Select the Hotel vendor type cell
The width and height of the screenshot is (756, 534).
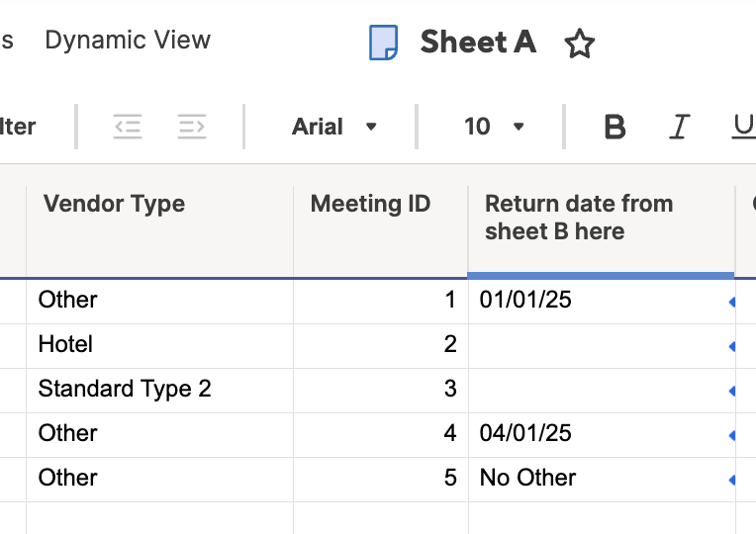159,346
